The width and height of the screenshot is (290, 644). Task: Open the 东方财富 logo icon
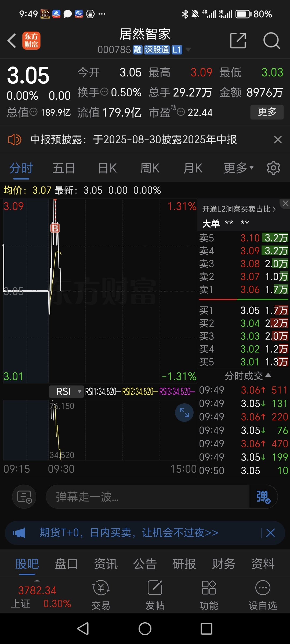[31, 41]
